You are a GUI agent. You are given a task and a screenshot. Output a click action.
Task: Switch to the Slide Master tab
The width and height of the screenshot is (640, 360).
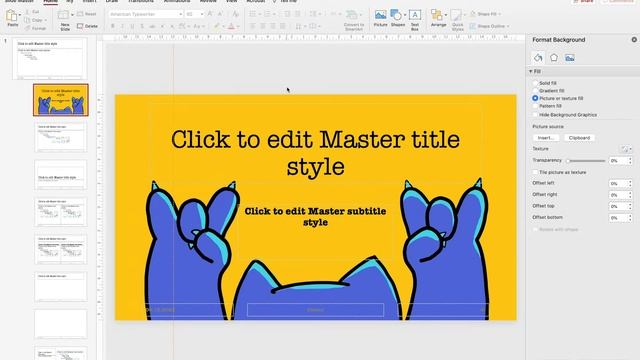(x=19, y=1)
